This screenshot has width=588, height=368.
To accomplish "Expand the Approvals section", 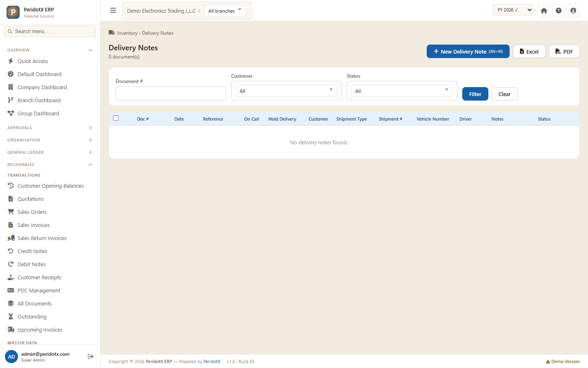I will [x=50, y=128].
